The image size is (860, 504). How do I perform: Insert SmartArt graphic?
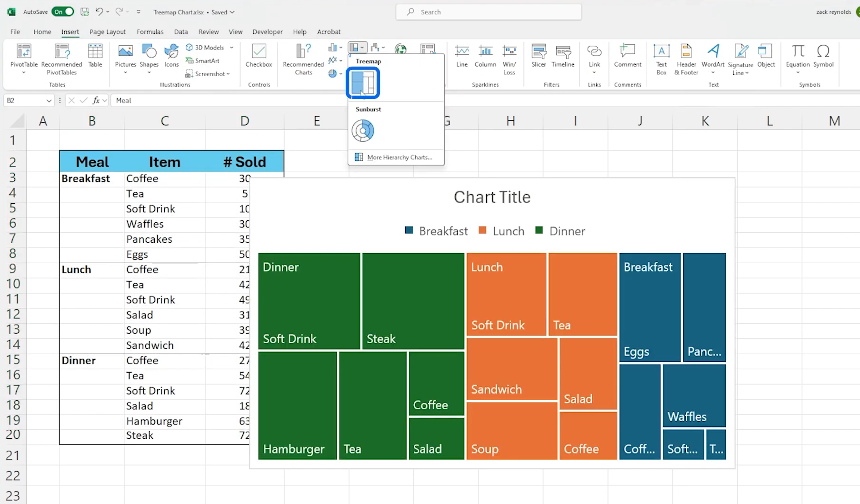[x=202, y=60]
